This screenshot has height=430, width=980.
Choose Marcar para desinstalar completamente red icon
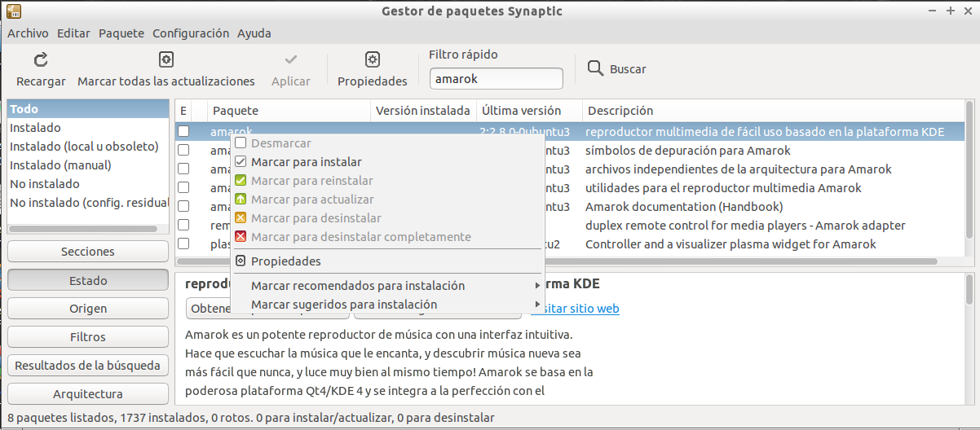click(x=241, y=237)
